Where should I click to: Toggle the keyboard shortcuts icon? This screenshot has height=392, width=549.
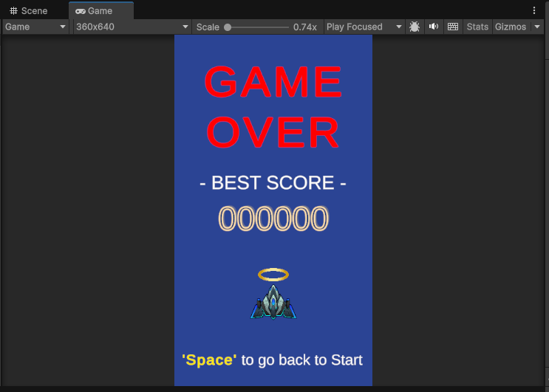[x=453, y=27]
